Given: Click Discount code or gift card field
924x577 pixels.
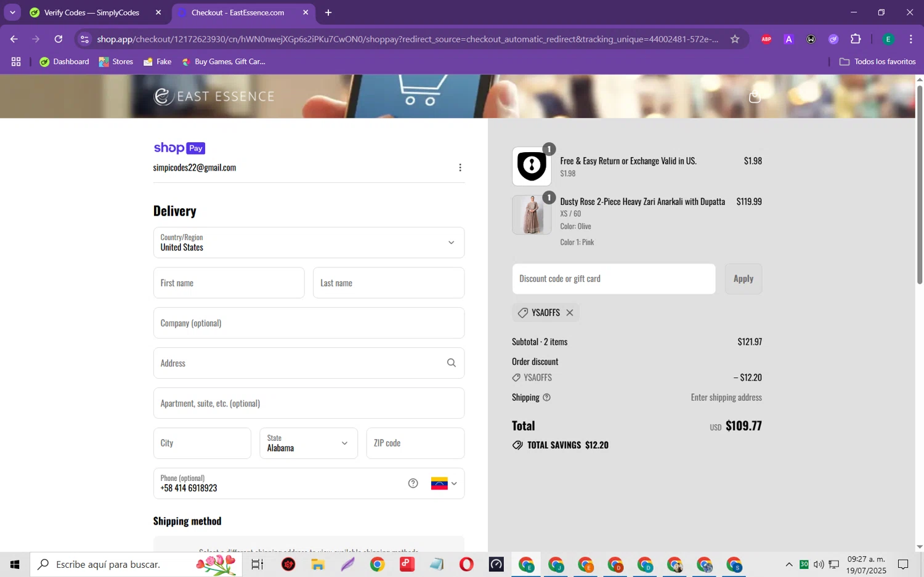Looking at the screenshot, I should point(614,279).
